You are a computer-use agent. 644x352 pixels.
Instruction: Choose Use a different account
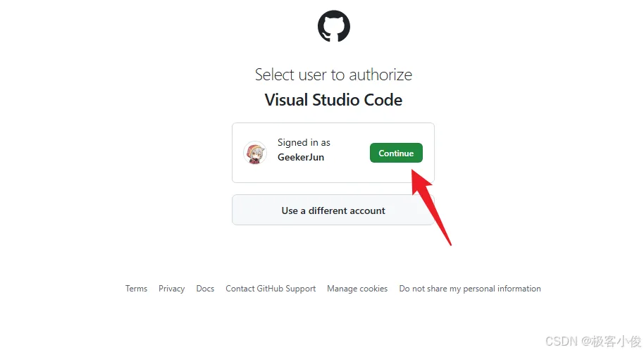coord(333,210)
